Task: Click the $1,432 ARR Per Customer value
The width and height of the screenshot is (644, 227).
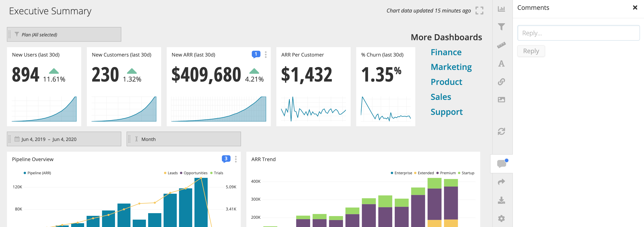Action: (x=307, y=74)
